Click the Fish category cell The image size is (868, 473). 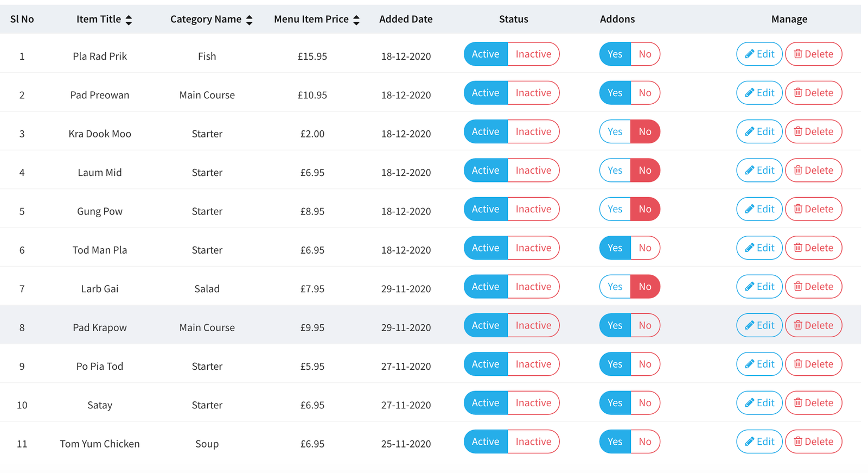[207, 56]
